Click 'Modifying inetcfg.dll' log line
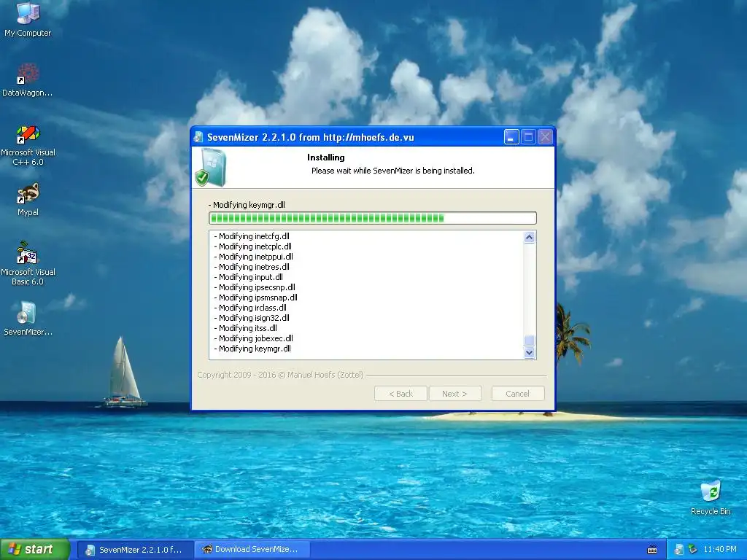Screen dimensions: 747x560 (x=252, y=236)
